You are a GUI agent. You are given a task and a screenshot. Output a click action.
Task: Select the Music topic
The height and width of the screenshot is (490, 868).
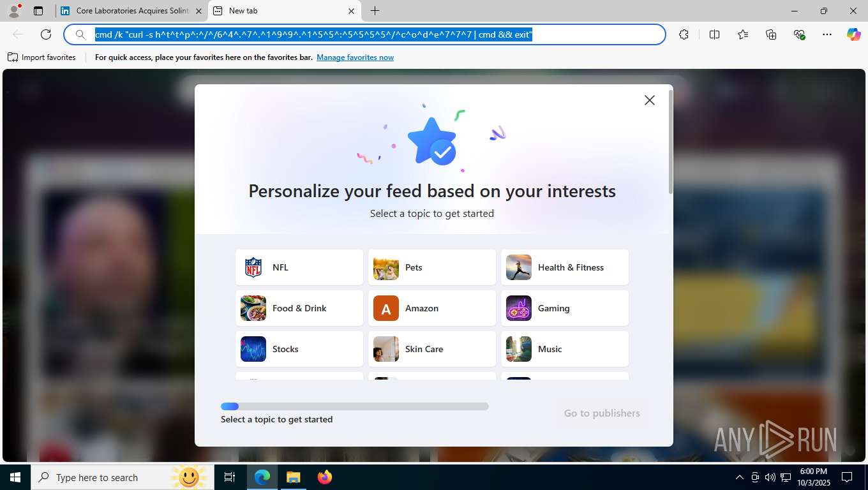(x=565, y=349)
